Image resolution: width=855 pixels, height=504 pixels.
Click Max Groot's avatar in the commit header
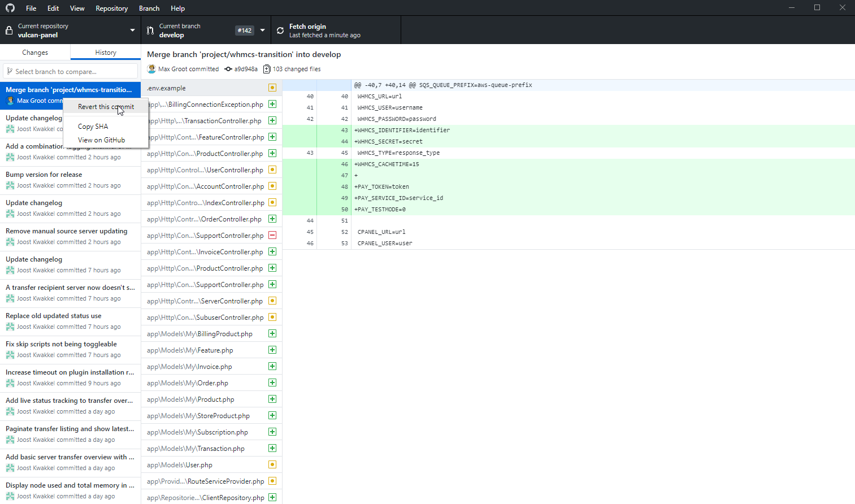(x=151, y=69)
